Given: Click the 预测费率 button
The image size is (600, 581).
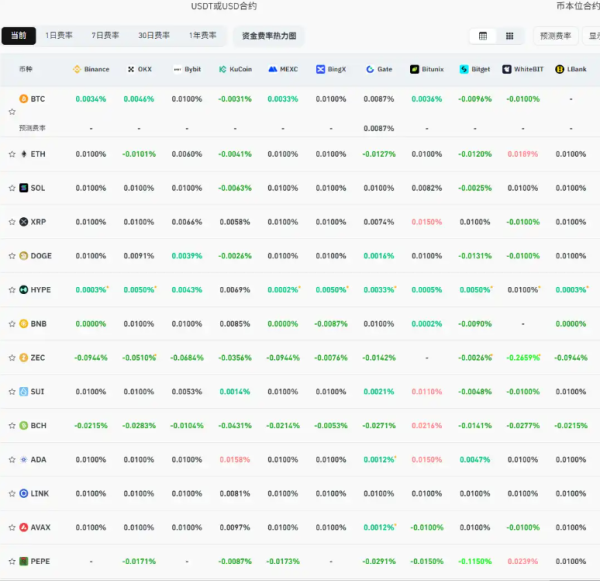Looking at the screenshot, I should [555, 36].
